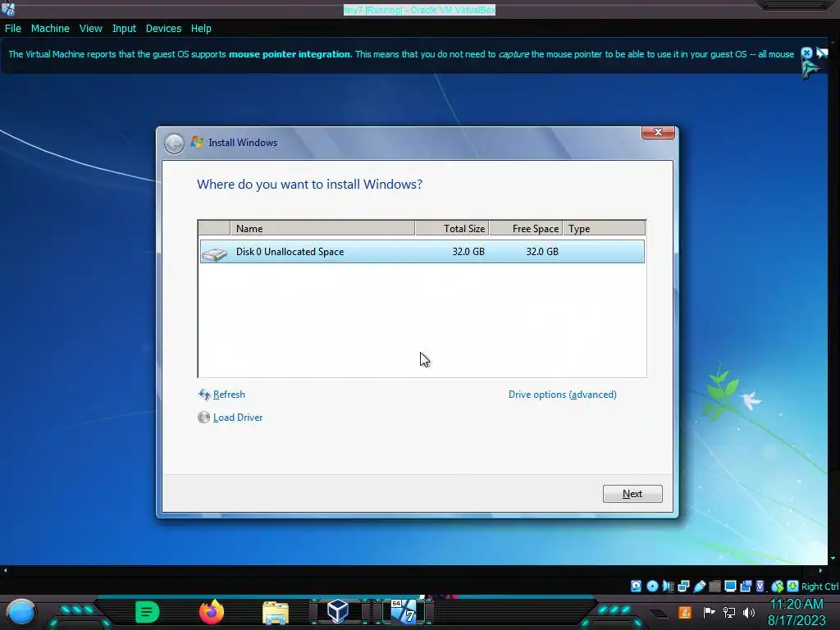Select Disk 0 Unallocated Space row

422,251
